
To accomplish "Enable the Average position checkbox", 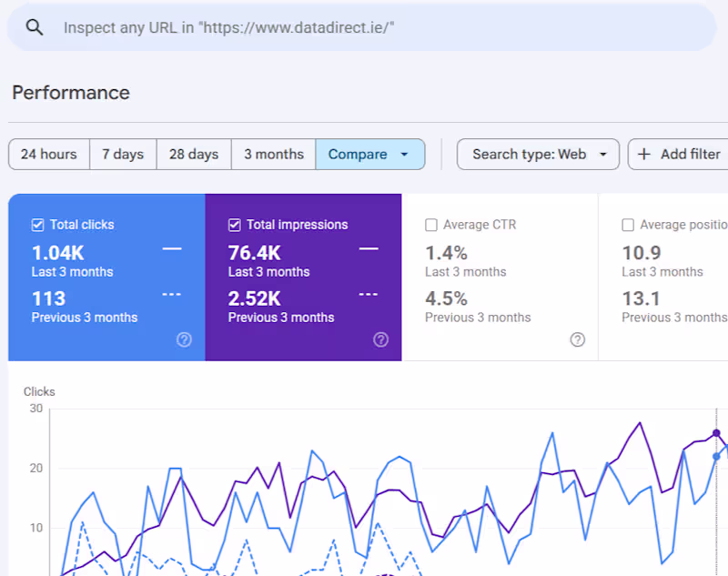I will click(x=628, y=225).
